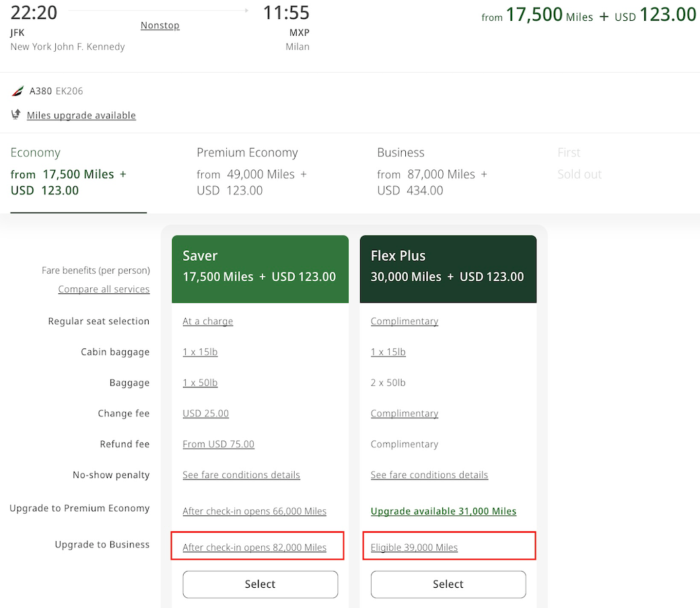Select the Flex Plus fare button
This screenshot has height=608, width=700.
(x=448, y=584)
